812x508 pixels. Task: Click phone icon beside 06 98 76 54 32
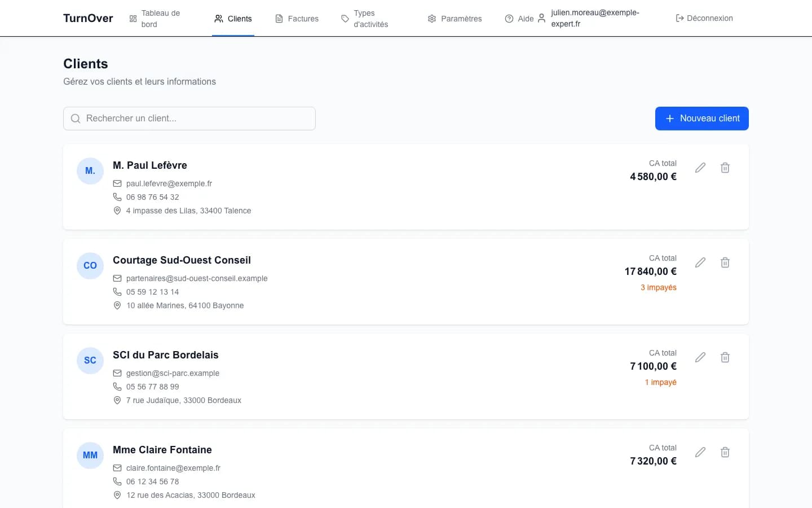click(117, 197)
